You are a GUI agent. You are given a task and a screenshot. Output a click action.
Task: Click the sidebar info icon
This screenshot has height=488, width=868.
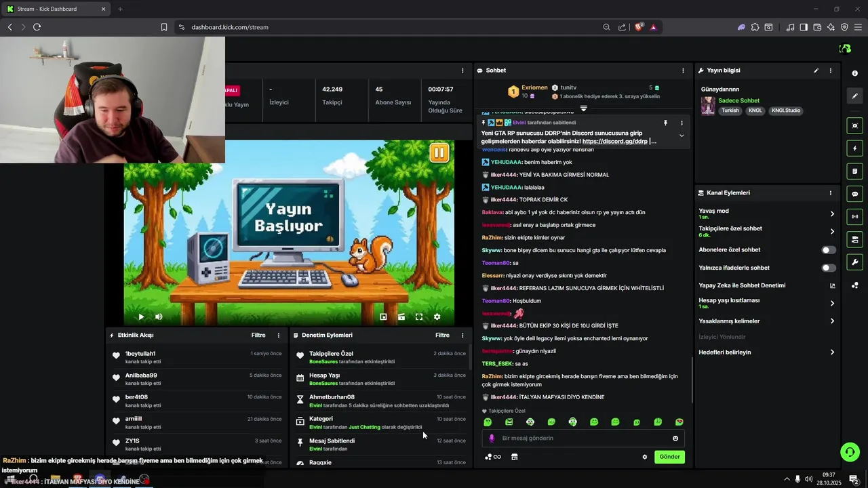click(x=854, y=73)
